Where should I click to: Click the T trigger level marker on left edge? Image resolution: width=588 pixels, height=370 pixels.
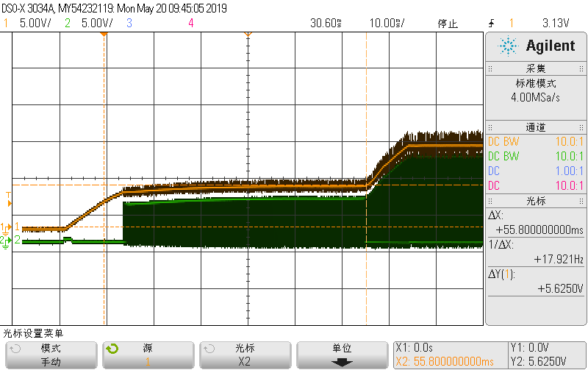pyautogui.click(x=9, y=199)
